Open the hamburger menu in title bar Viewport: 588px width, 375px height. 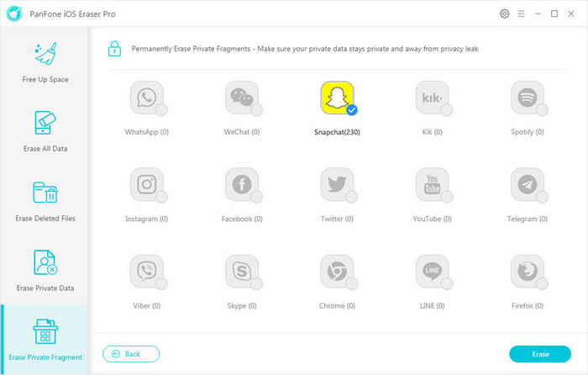(x=522, y=14)
